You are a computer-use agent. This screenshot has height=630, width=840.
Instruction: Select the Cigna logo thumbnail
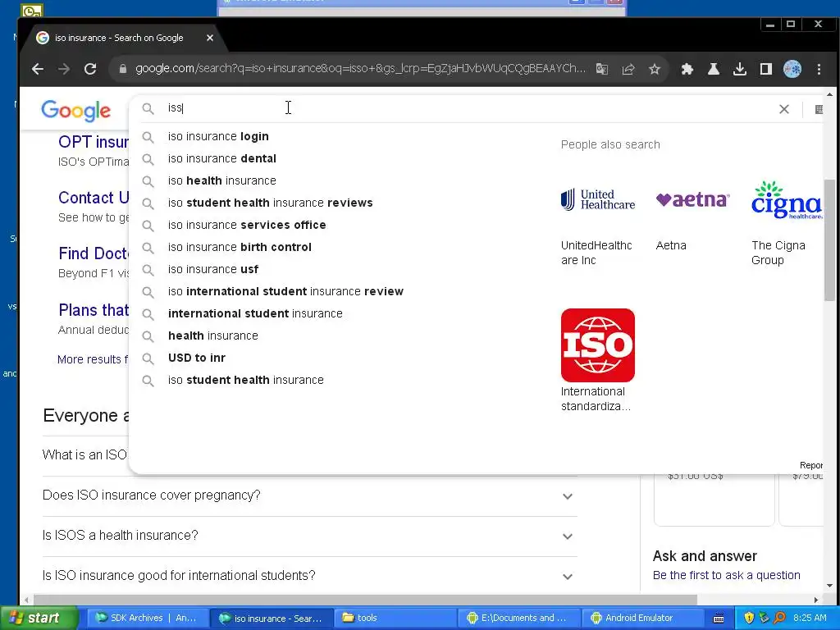(x=787, y=200)
